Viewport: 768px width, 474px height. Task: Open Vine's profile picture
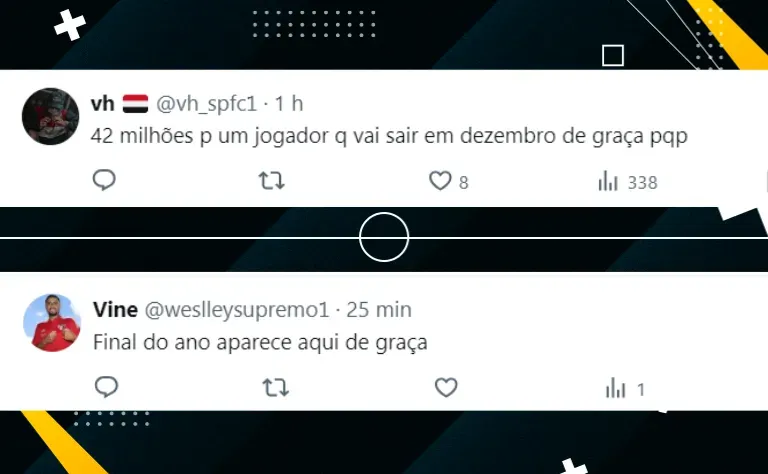pos(52,323)
